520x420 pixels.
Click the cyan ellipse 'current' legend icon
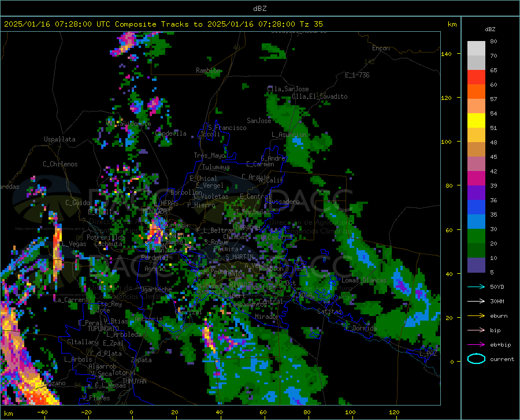476,359
